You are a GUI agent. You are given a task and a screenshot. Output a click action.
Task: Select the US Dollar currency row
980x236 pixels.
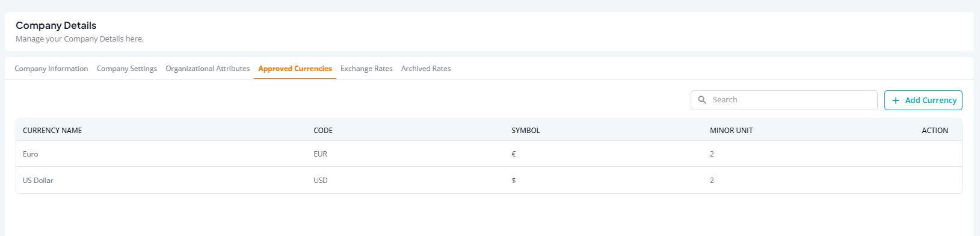tap(489, 180)
